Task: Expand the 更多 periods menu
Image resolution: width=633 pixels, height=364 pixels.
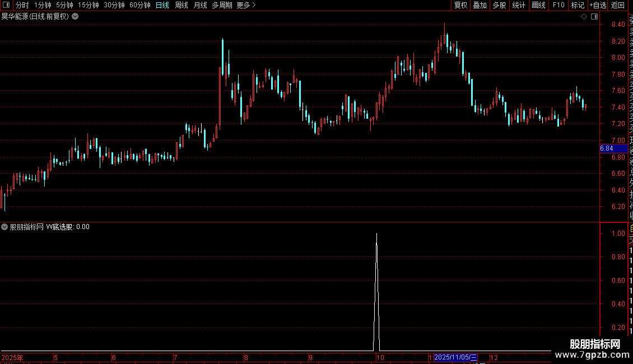Action: 246,5
